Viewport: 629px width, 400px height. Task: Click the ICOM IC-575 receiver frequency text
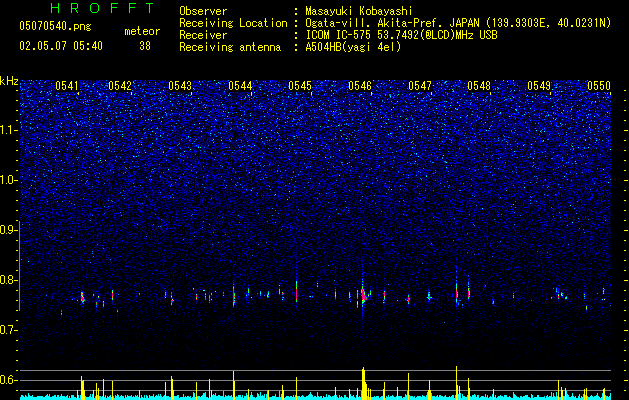[x=401, y=35]
